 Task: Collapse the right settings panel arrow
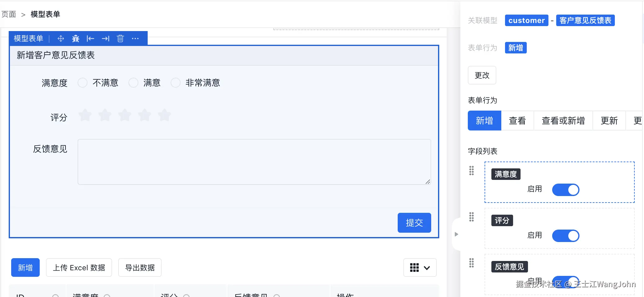pos(456,234)
